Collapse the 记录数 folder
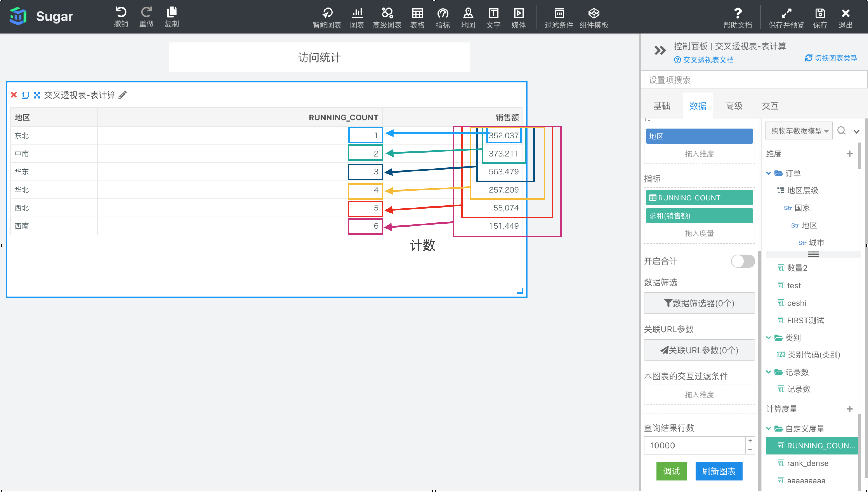The image size is (868, 492). coord(768,372)
